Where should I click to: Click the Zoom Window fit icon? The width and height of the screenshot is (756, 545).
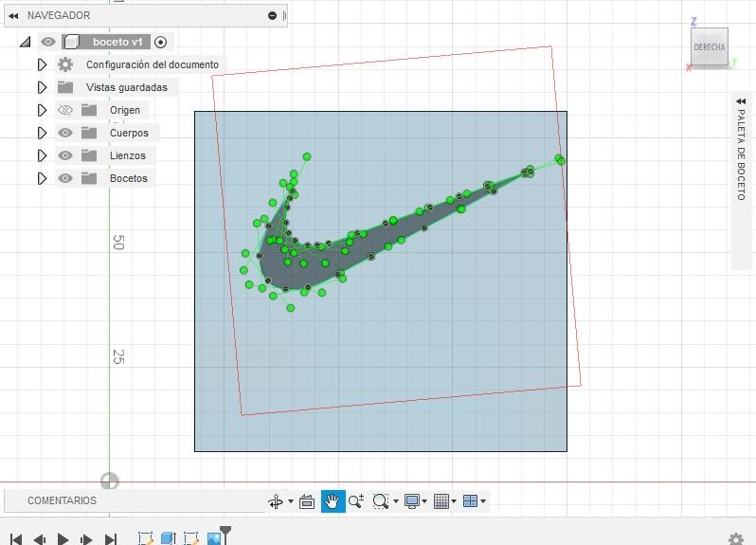(381, 501)
